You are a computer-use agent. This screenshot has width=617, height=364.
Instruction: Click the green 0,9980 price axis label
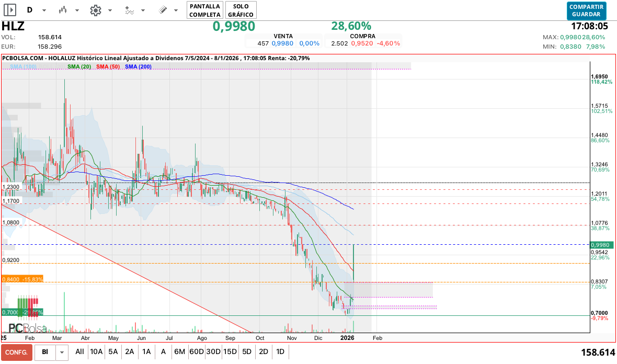599,245
